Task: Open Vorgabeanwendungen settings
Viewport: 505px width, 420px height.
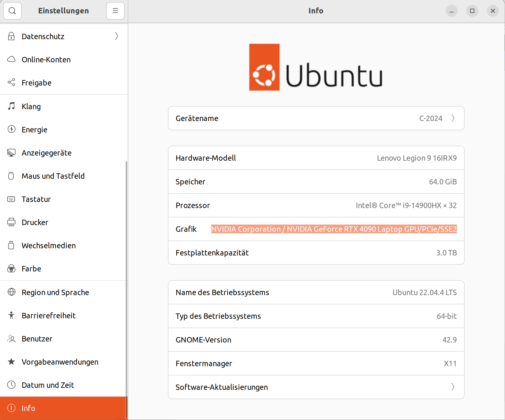Action: [x=60, y=362]
